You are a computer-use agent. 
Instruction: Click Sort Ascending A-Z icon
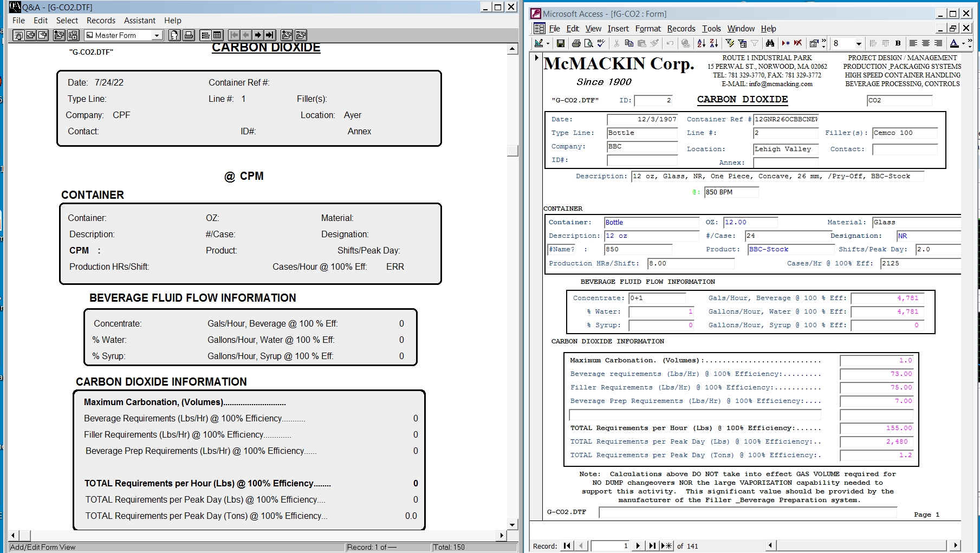point(702,43)
